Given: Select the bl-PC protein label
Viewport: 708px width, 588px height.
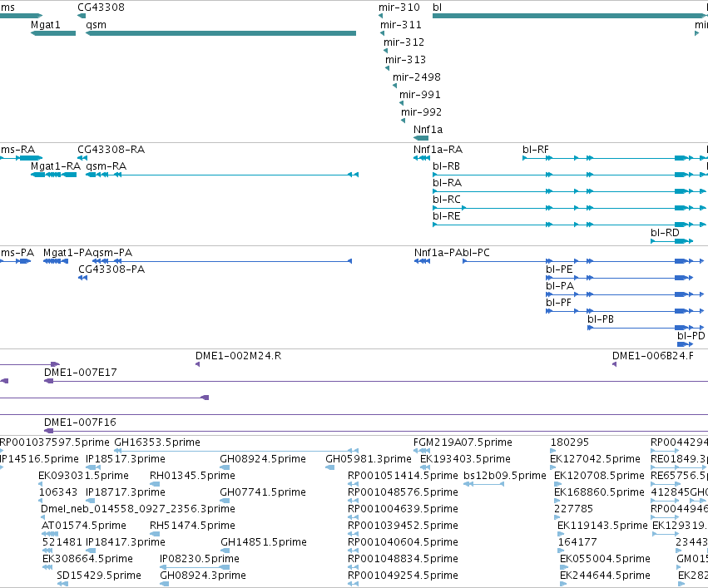Looking at the screenshot, I should pyautogui.click(x=477, y=253).
